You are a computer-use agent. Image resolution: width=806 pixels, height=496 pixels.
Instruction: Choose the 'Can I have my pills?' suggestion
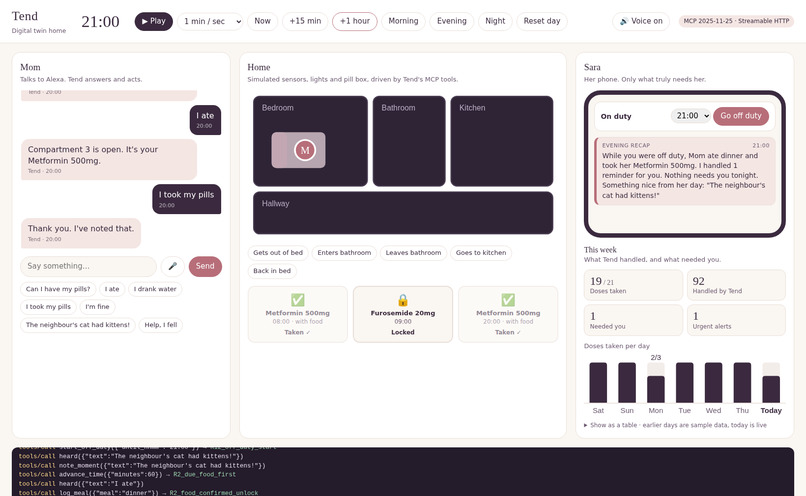point(58,289)
